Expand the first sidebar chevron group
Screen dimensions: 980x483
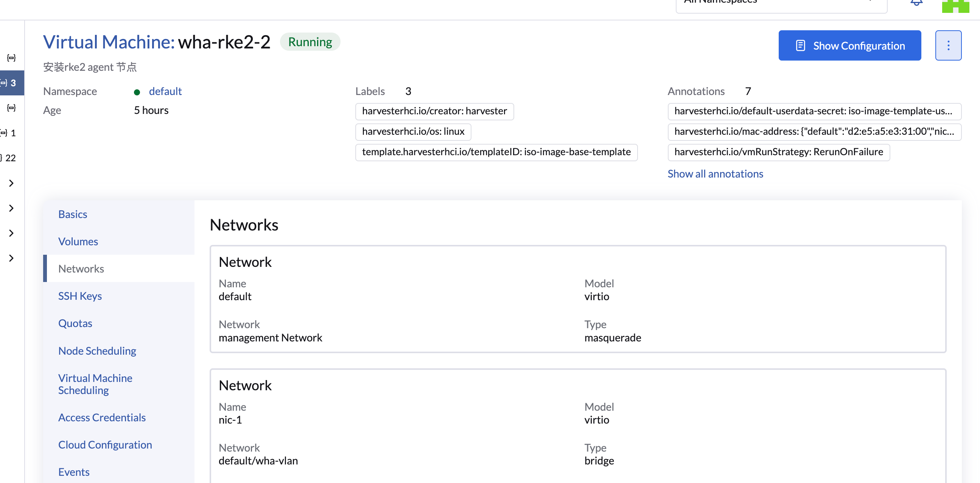[x=11, y=183]
